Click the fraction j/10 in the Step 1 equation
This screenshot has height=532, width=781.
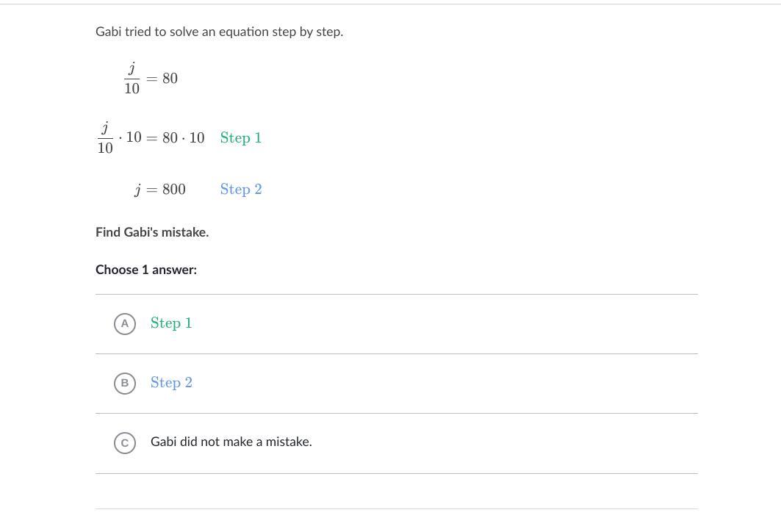(x=105, y=138)
